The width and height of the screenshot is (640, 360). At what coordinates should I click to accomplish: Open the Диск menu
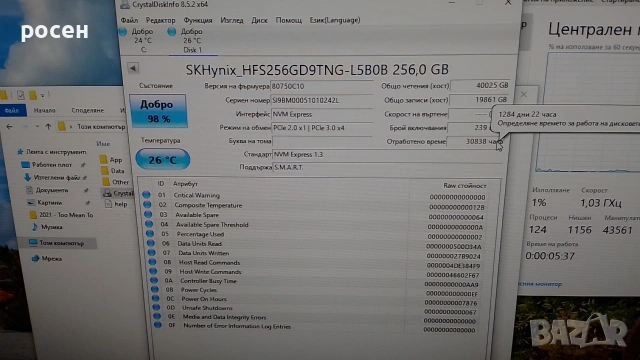(259, 20)
